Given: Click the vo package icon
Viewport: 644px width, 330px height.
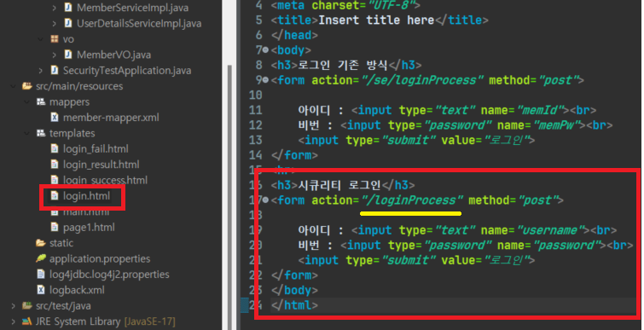Looking at the screenshot, I should click(x=55, y=39).
